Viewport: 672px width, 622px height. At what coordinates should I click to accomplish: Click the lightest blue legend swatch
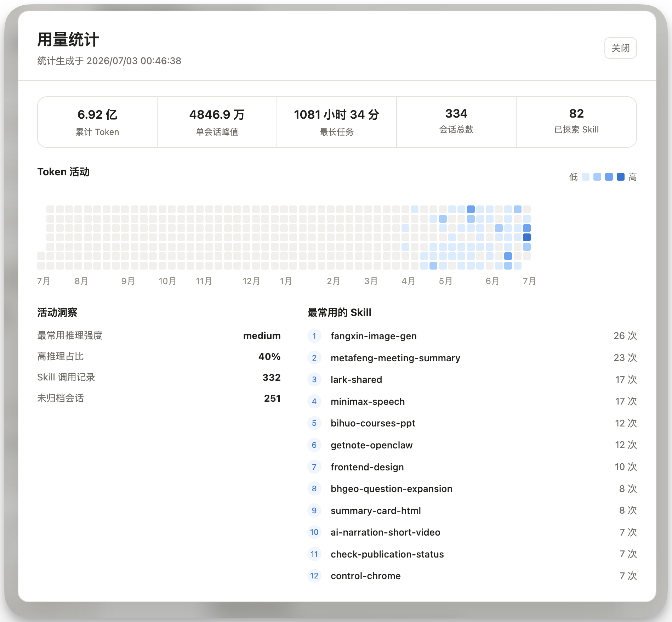[x=586, y=177]
